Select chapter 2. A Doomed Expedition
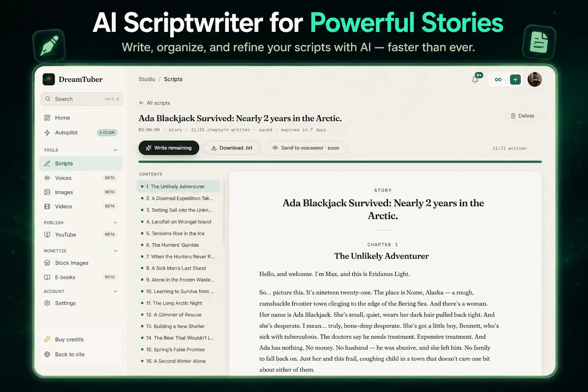Viewport: 588px width, 392px height. tap(178, 198)
